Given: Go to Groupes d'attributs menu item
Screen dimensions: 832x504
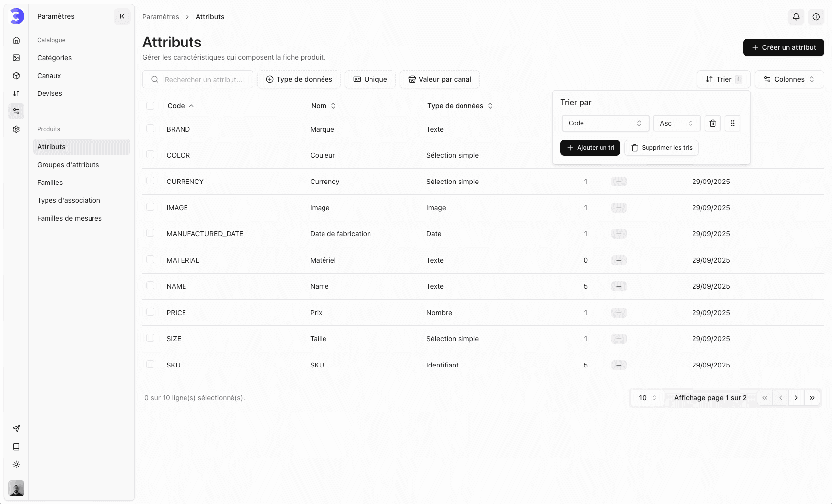Looking at the screenshot, I should point(68,165).
